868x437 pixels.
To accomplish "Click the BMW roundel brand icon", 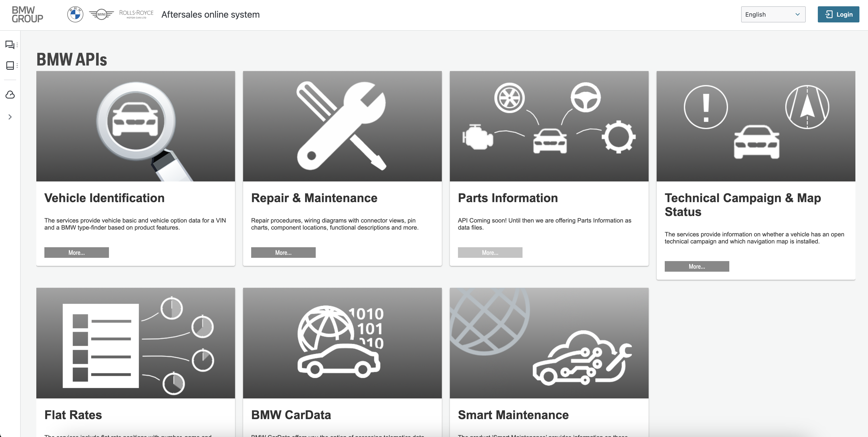I will (75, 14).
